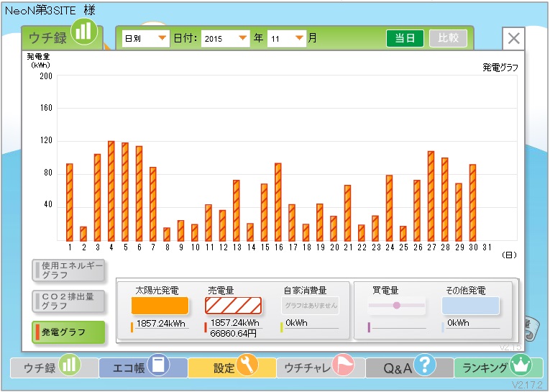Click the bar-chart icon on ウチ録 header tab

click(x=84, y=32)
